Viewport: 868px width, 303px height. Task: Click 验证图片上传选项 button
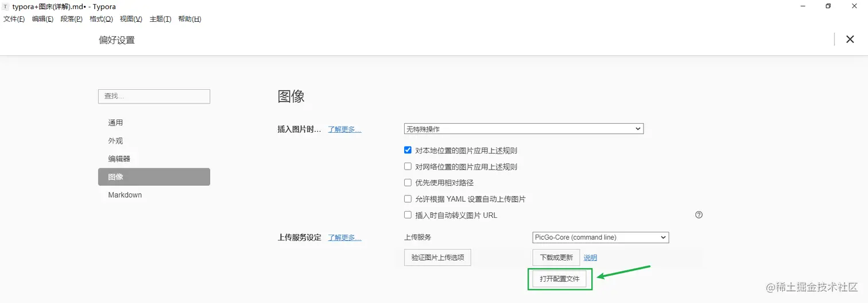tap(437, 257)
